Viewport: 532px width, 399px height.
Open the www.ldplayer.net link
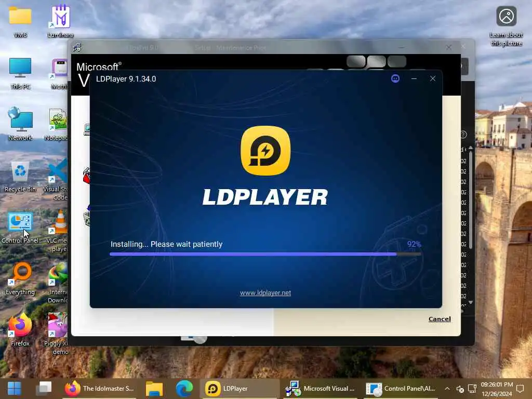click(265, 293)
